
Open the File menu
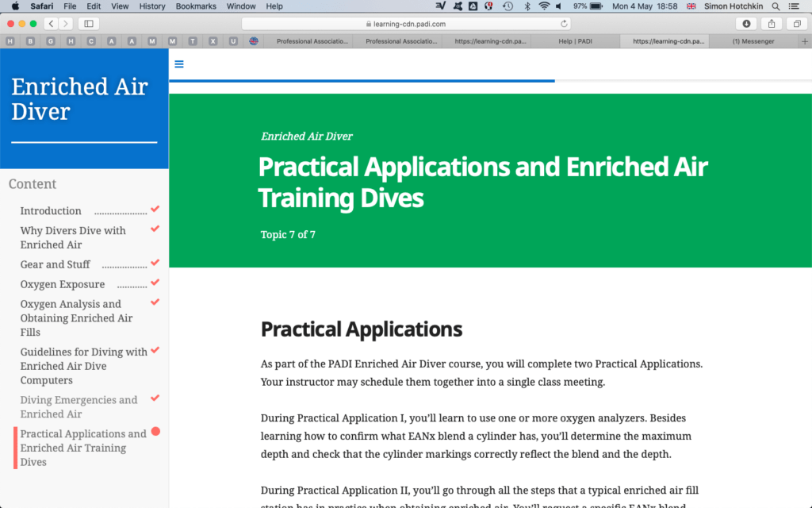pyautogui.click(x=70, y=6)
